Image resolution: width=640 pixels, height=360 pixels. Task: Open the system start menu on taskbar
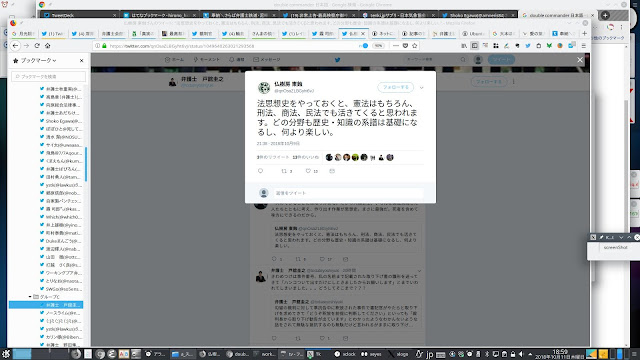point(5,354)
